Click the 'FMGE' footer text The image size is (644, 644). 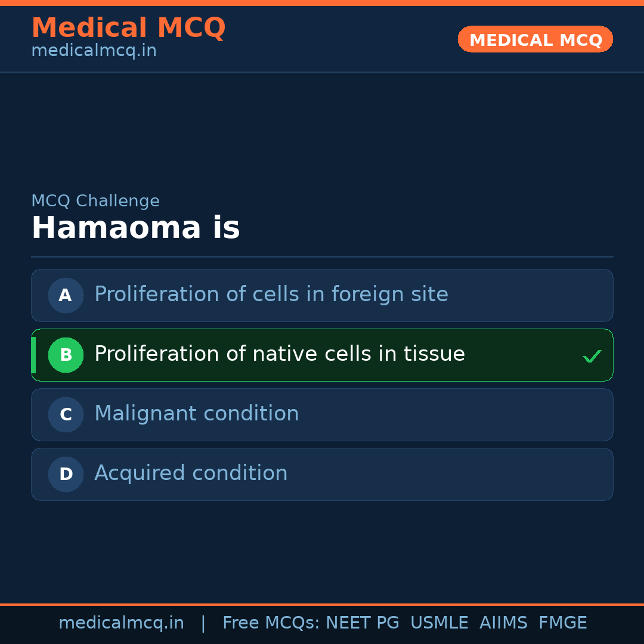pyautogui.click(x=562, y=623)
